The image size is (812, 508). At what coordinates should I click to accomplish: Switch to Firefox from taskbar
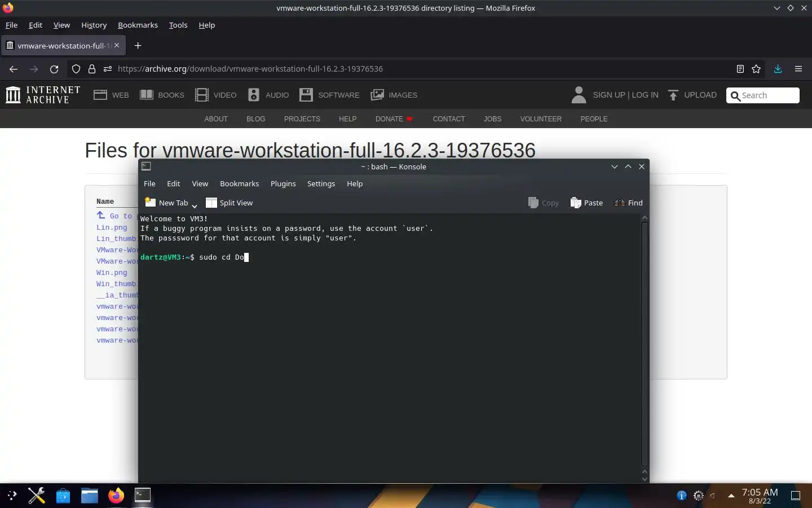point(116,496)
